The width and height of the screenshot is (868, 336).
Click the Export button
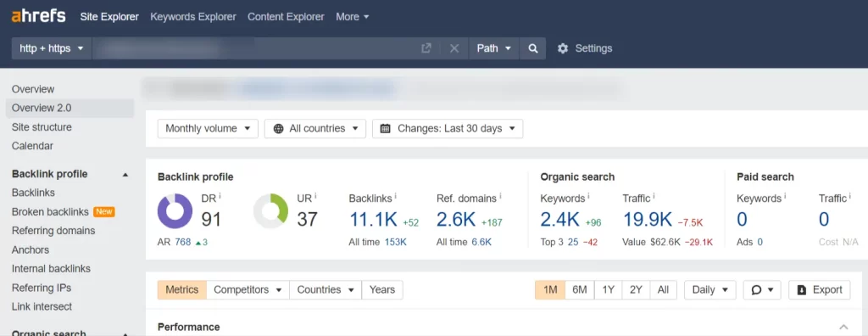pyautogui.click(x=820, y=290)
